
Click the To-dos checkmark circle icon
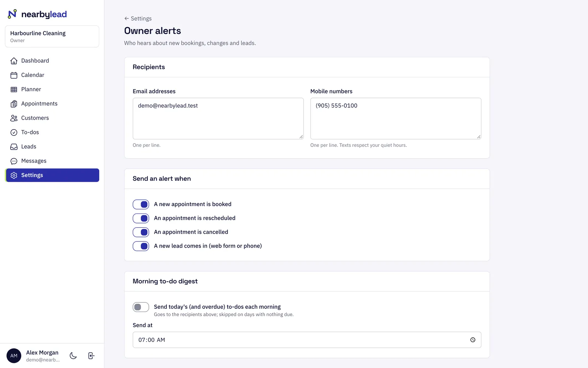coord(14,132)
